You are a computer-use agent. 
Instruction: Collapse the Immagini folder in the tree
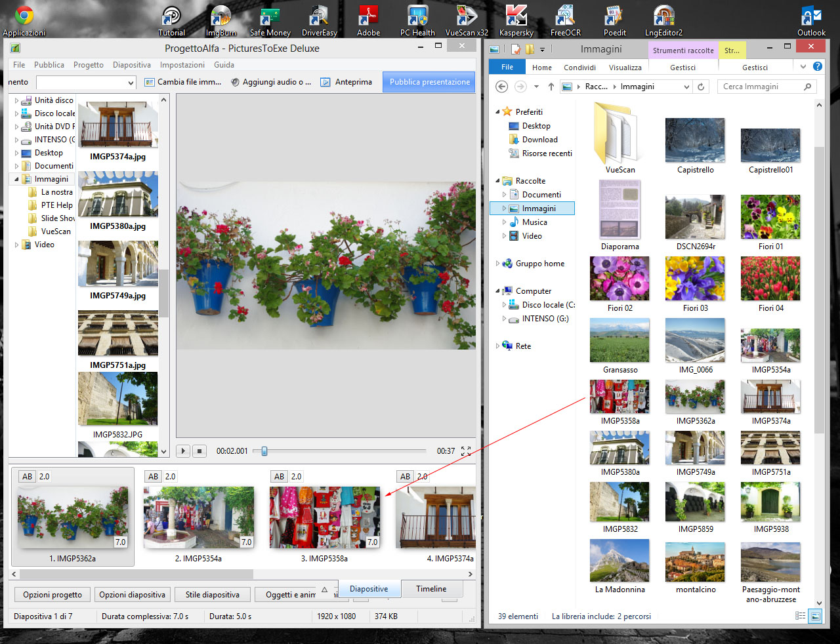click(16, 179)
